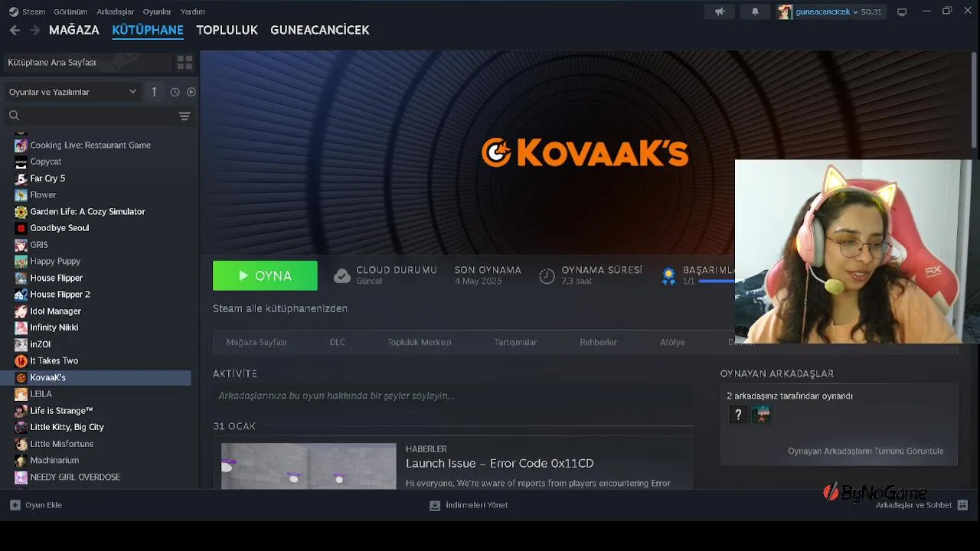
Task: Switch to Big Picture mode icon
Action: click(902, 11)
